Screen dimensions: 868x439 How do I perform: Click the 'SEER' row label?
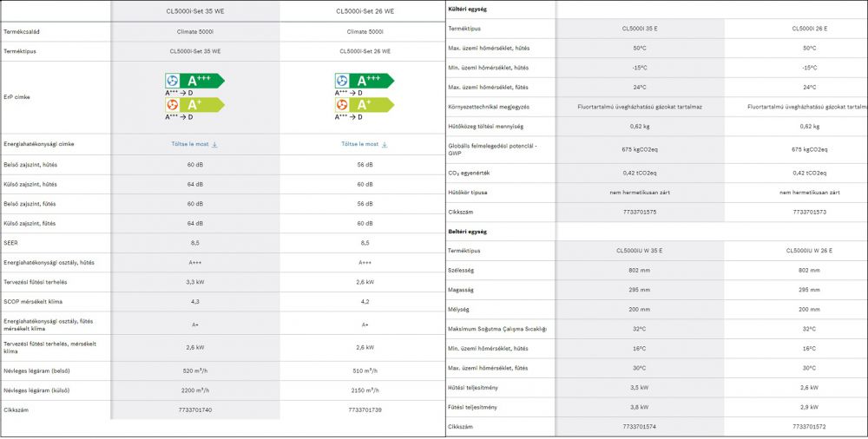click(x=10, y=242)
